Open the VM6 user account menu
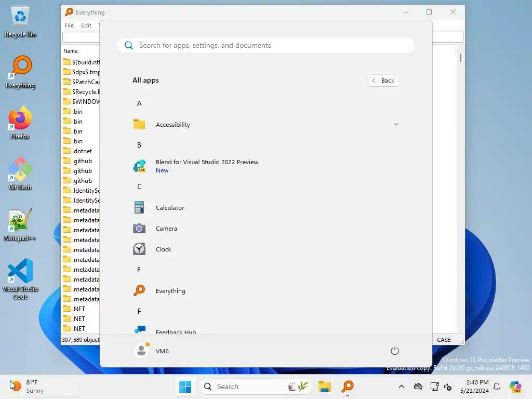Image resolution: width=532 pixels, height=399 pixels. (152, 351)
